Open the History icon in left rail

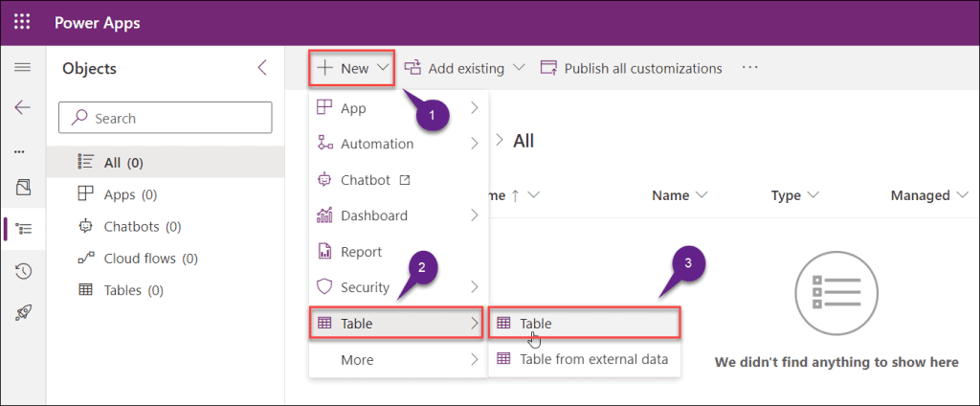click(23, 271)
